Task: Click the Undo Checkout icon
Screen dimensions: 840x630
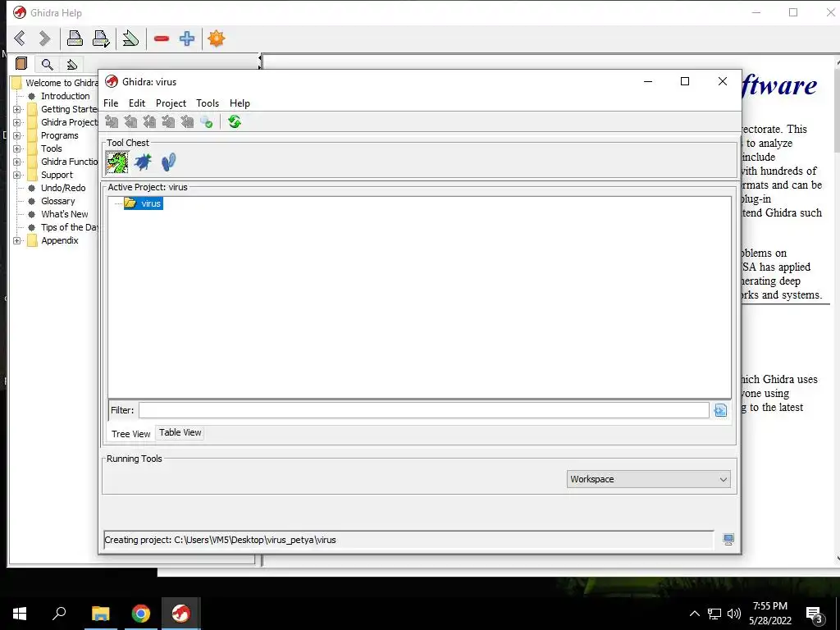Action: [x=186, y=122]
